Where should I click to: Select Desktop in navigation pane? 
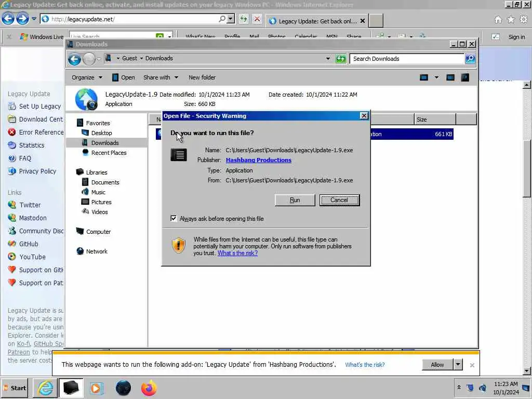point(101,133)
